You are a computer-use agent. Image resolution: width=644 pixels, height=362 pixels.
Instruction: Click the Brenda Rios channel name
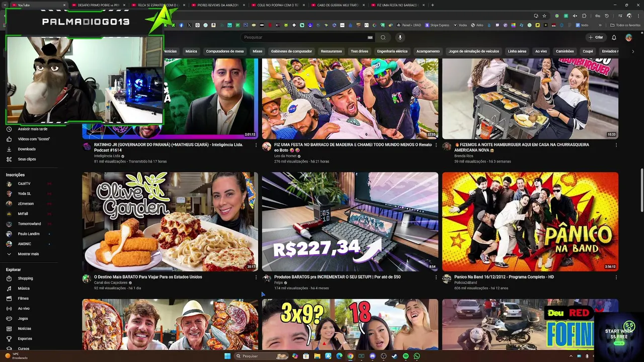464,156
